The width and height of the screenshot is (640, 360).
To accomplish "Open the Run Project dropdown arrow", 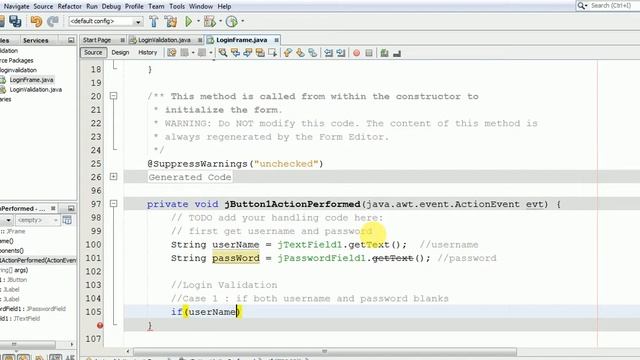I will tap(198, 21).
